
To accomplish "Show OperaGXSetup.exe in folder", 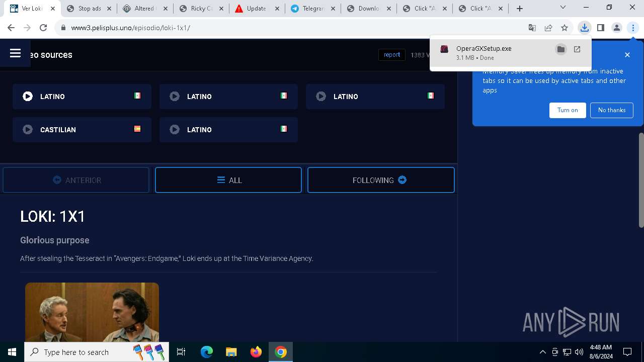I will coord(560,49).
